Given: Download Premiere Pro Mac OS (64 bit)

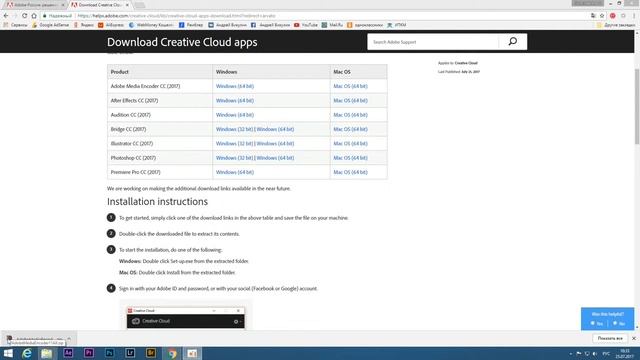Looking at the screenshot, I should (x=350, y=172).
